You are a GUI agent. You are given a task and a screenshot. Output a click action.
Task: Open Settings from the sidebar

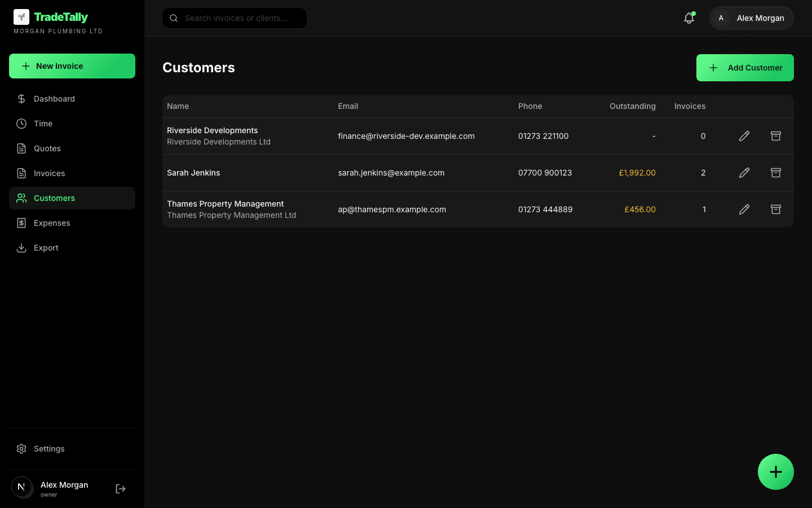point(49,448)
